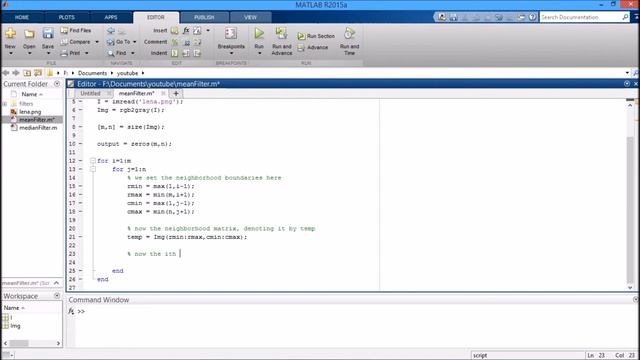Click the Command Window prompt

(x=81, y=311)
